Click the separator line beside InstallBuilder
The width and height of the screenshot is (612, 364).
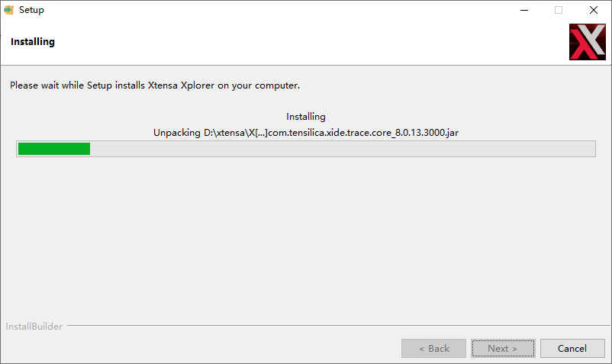click(338, 325)
